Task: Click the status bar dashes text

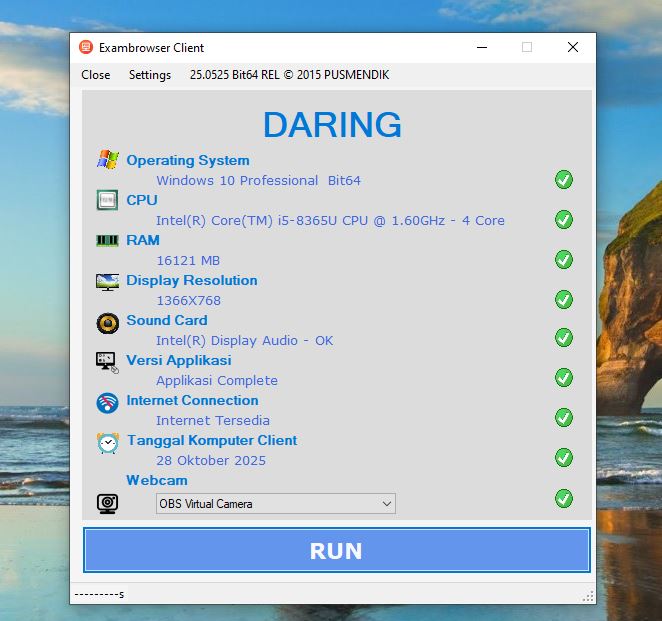Action: coord(99,595)
